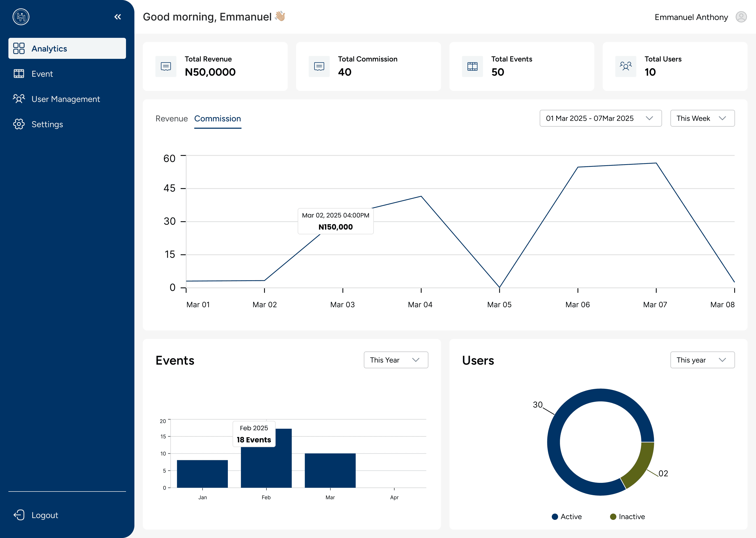The width and height of the screenshot is (756, 538).
Task: Open the user profile avatar icon
Action: 741,17
